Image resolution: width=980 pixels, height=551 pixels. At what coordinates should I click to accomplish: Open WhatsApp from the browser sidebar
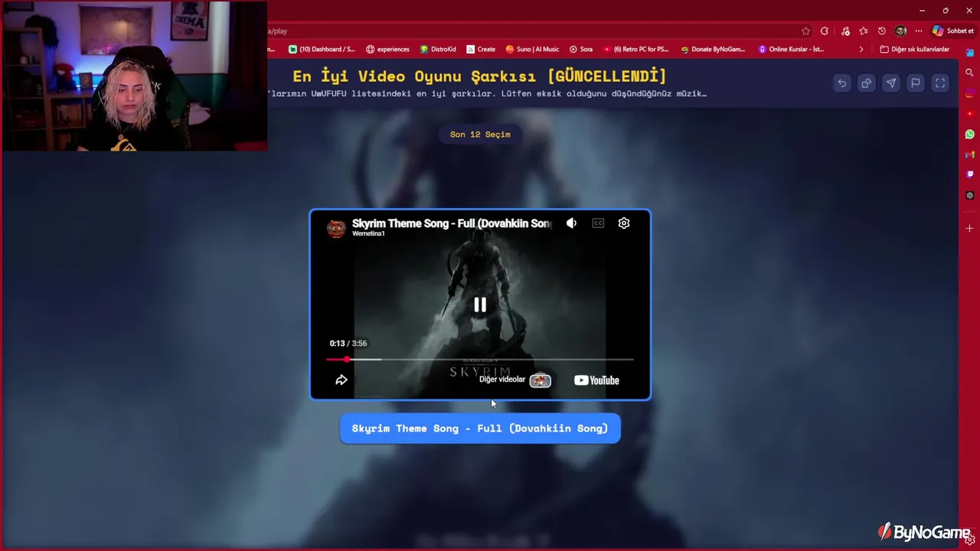pyautogui.click(x=969, y=134)
